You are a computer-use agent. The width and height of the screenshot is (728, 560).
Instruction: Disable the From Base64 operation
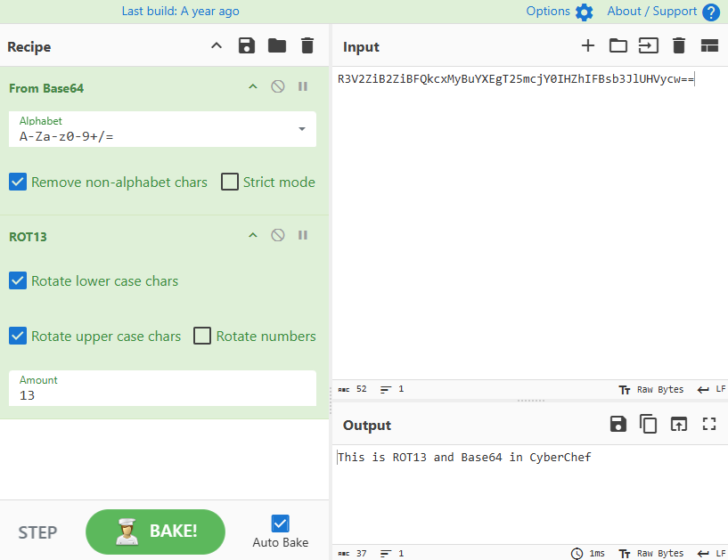278,87
